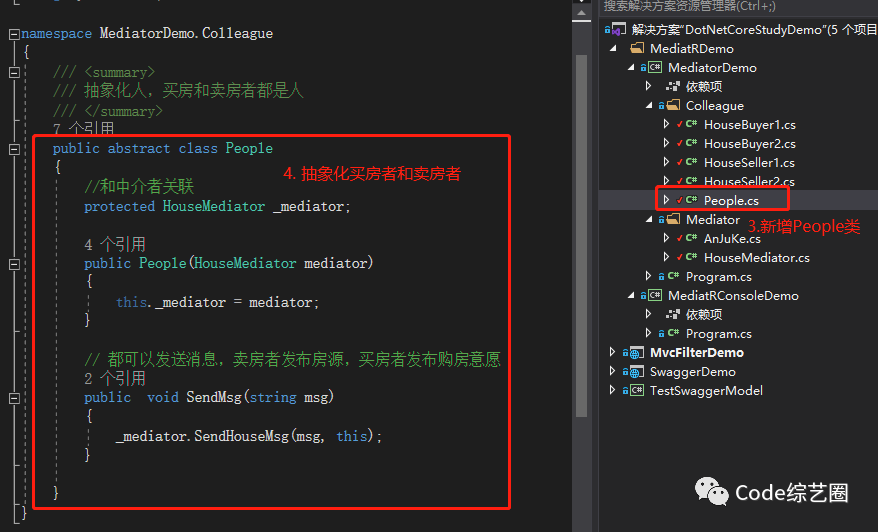
Task: Click the DotNetCoreStudyDemo solution icon
Action: click(x=619, y=29)
